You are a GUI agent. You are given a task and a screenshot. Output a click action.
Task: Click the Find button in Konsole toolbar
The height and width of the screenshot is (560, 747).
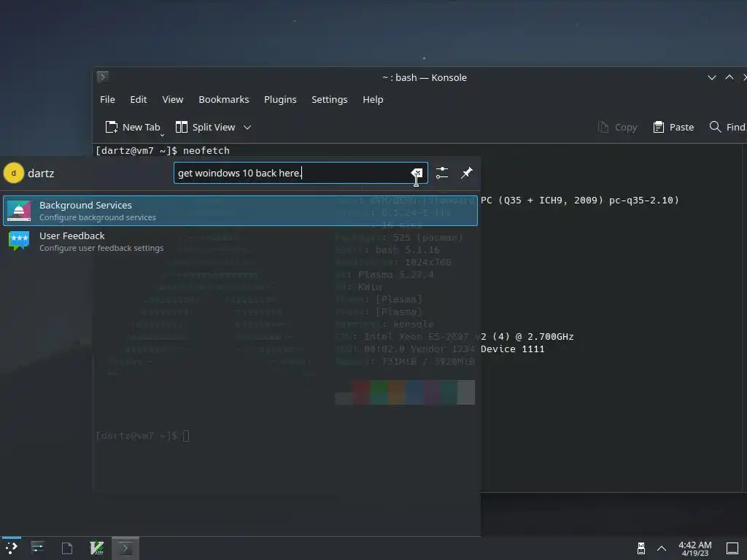(x=727, y=127)
